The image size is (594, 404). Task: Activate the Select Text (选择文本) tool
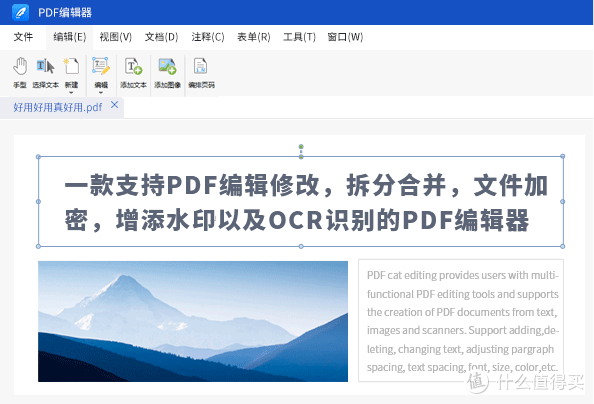[x=45, y=73]
